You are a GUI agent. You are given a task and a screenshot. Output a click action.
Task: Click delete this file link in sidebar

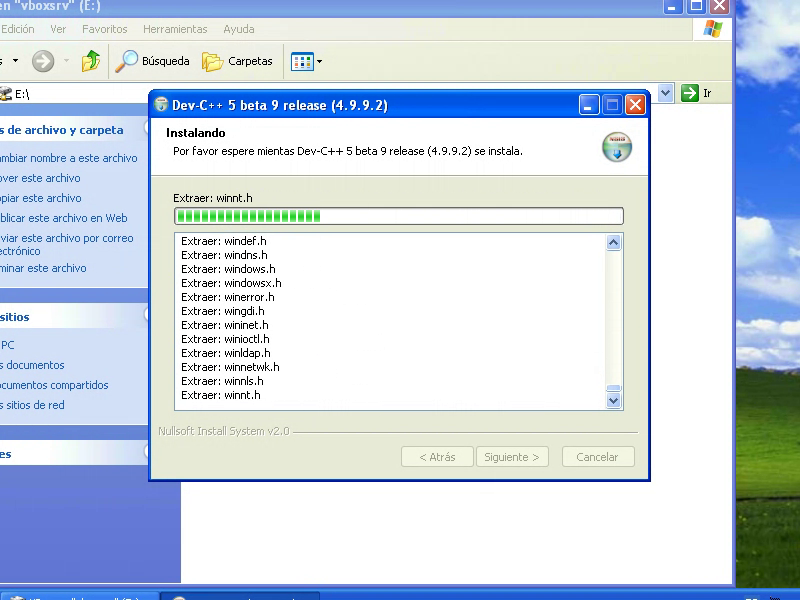click(43, 268)
